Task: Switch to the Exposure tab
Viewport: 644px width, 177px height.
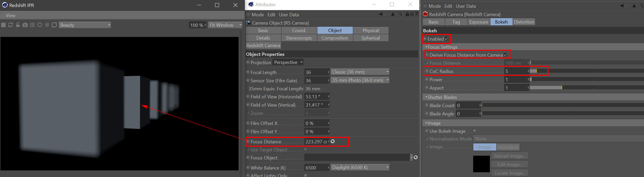Action: pyautogui.click(x=478, y=22)
